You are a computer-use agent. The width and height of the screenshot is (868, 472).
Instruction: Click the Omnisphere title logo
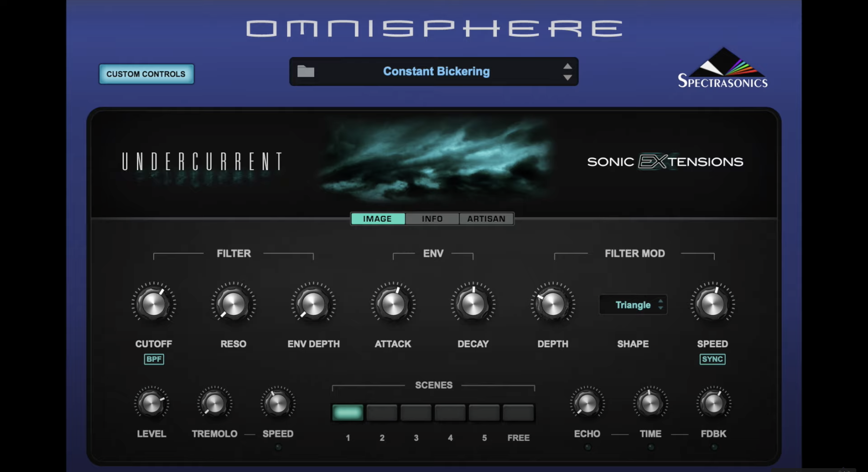434,28
